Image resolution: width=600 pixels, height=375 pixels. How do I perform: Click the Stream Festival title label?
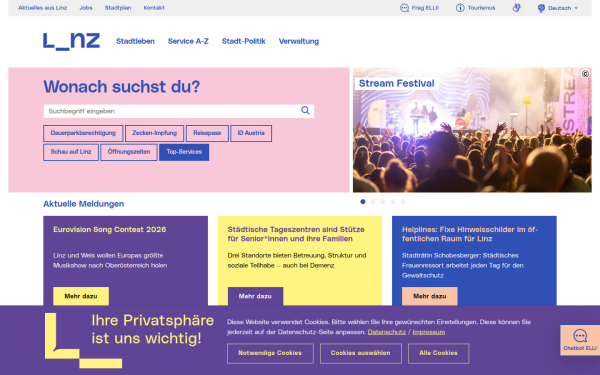(x=396, y=83)
